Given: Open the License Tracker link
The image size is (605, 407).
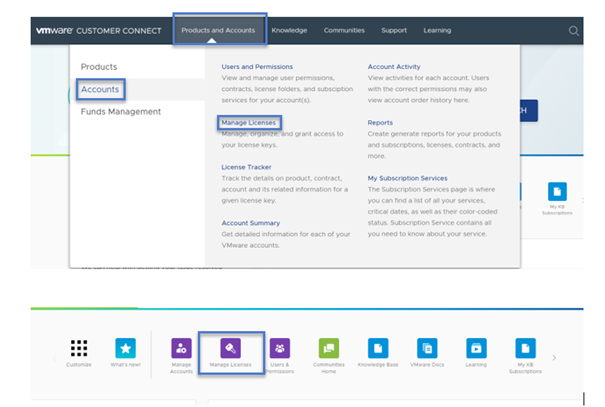Looking at the screenshot, I should point(246,167).
